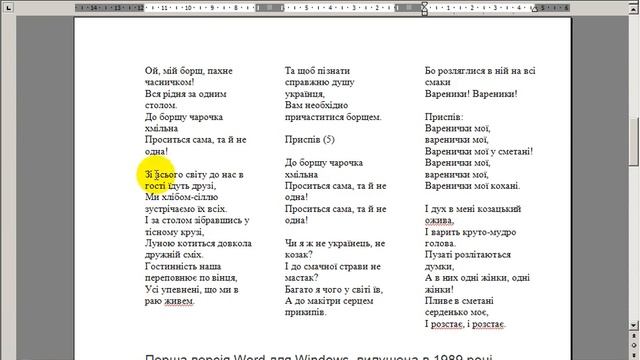Click the line 'Ми хлібом-сіллю'
The image size is (640, 360).
click(181, 198)
